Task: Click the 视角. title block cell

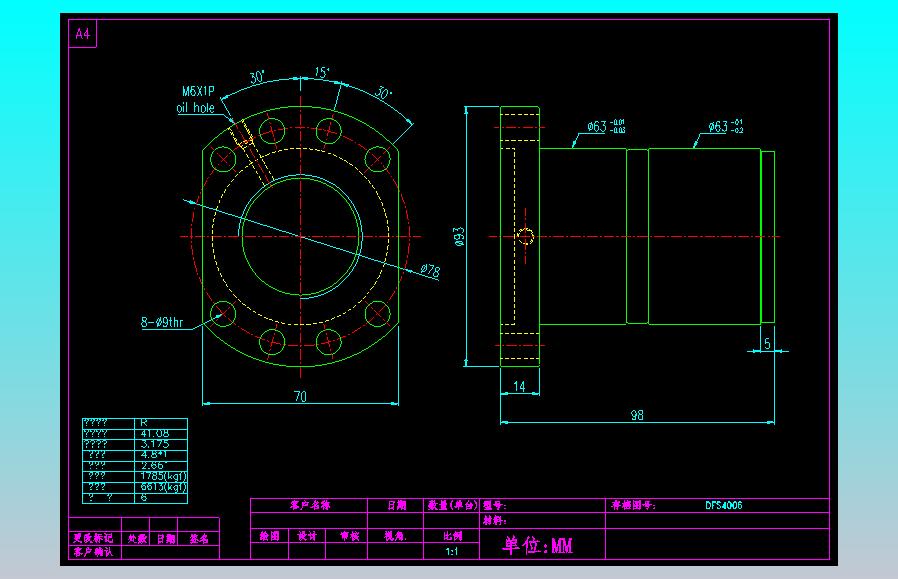Action: point(395,536)
